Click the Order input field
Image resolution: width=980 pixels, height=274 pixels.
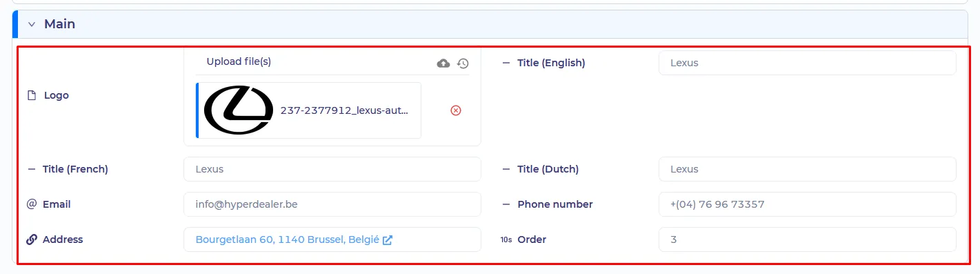pyautogui.click(x=807, y=239)
